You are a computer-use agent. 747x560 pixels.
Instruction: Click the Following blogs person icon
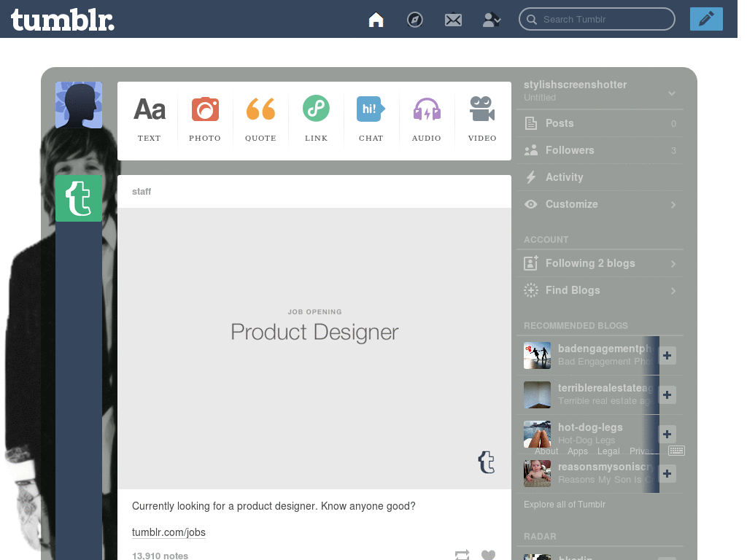pos(531,262)
